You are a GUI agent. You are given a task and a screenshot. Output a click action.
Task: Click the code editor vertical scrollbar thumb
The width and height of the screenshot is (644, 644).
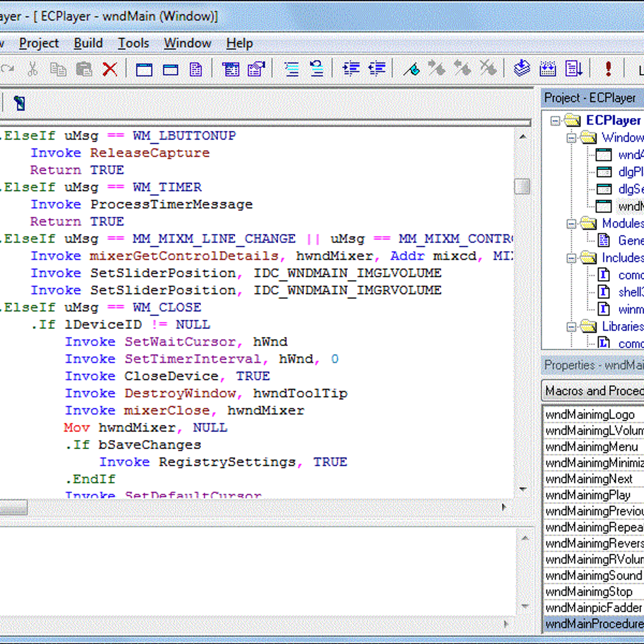(522, 186)
